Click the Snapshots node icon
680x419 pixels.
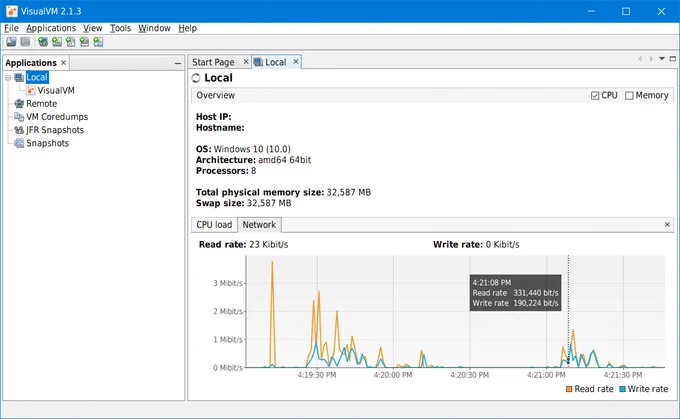19,143
